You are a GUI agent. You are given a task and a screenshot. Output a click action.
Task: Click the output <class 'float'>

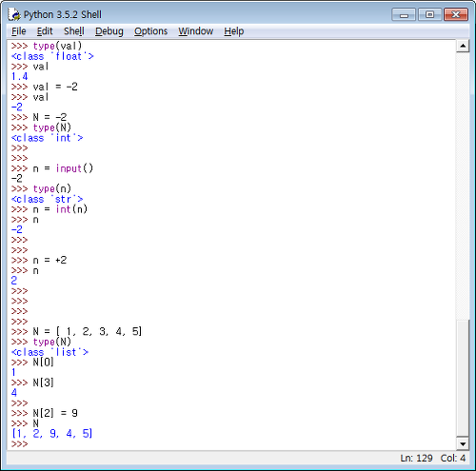(x=52, y=56)
